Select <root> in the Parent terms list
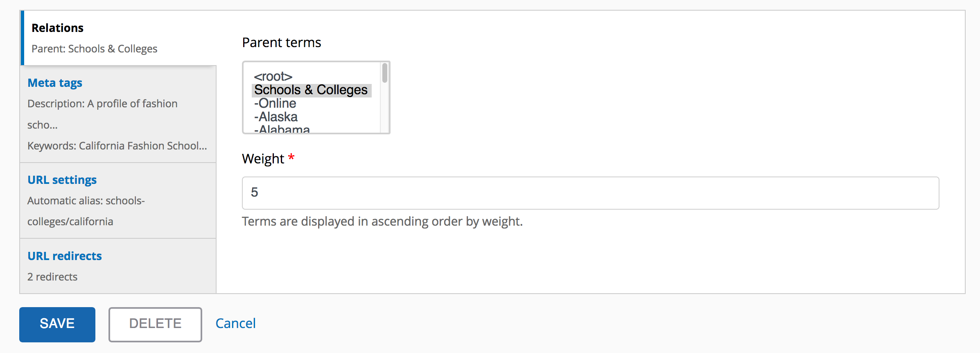 [273, 76]
